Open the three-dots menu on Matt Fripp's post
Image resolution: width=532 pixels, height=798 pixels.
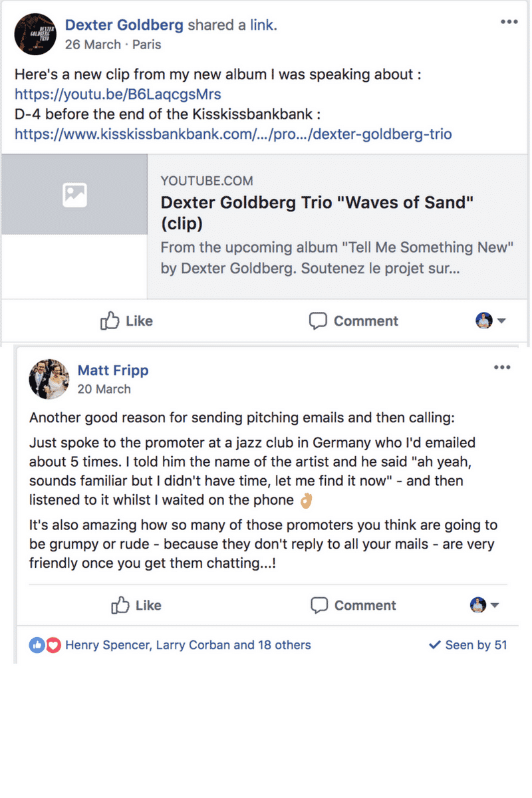[x=501, y=368]
